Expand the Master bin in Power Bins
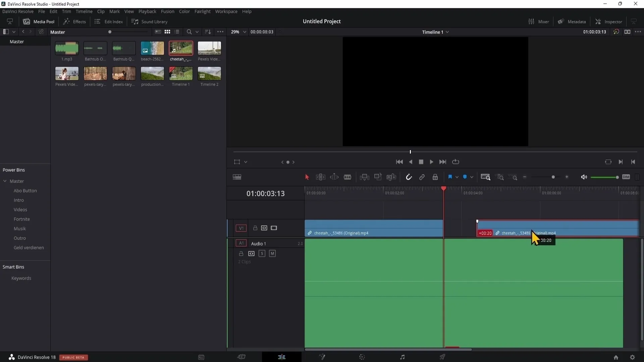The image size is (644, 362). pos(5,181)
